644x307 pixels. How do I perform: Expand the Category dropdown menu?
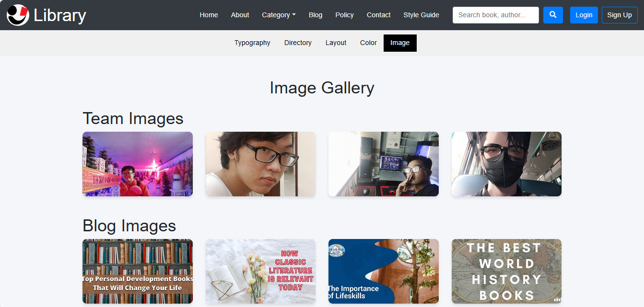tap(279, 15)
